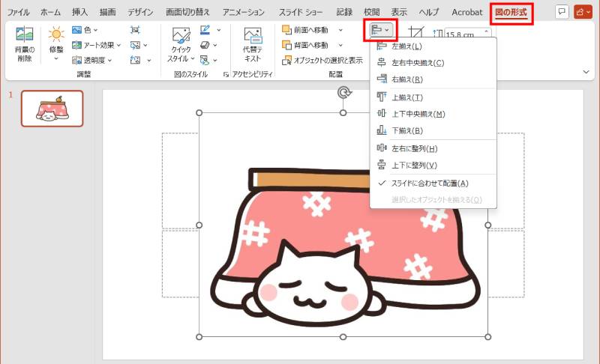
Task: Choose 上下に整列(V) distribute vertically
Action: (x=433, y=165)
